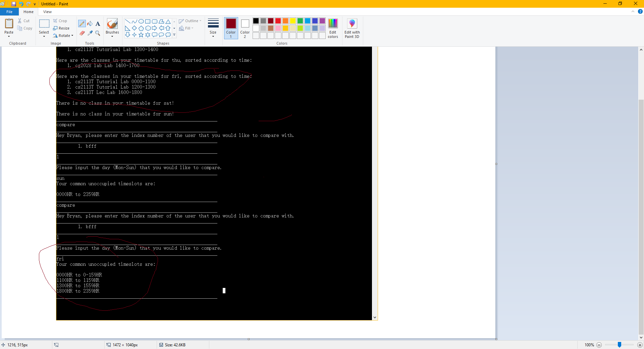Open the Resize dialog
Screen dimensions: 644x349
(61, 28)
